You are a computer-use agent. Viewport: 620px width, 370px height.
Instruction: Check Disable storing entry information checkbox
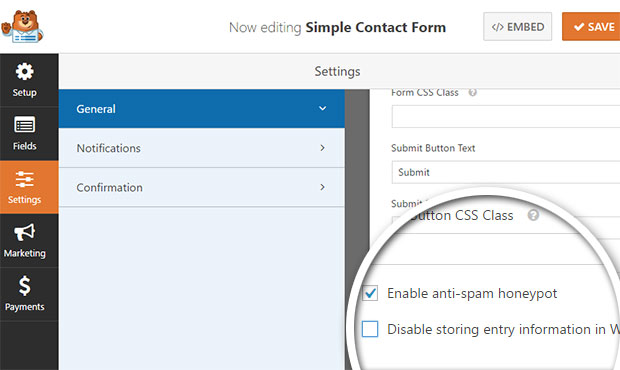(x=370, y=329)
